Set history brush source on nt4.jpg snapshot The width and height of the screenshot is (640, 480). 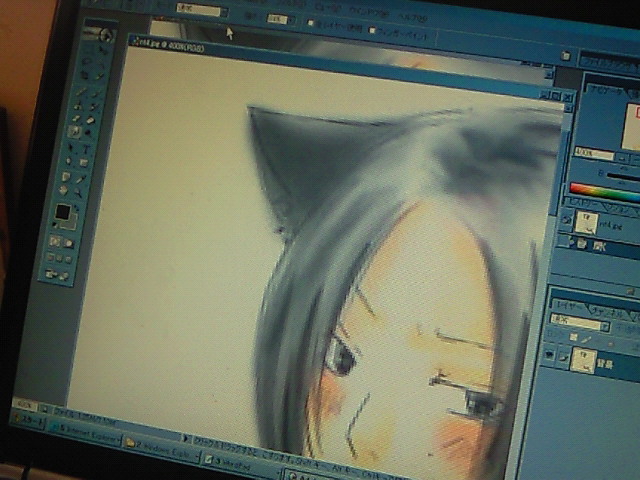566,220
